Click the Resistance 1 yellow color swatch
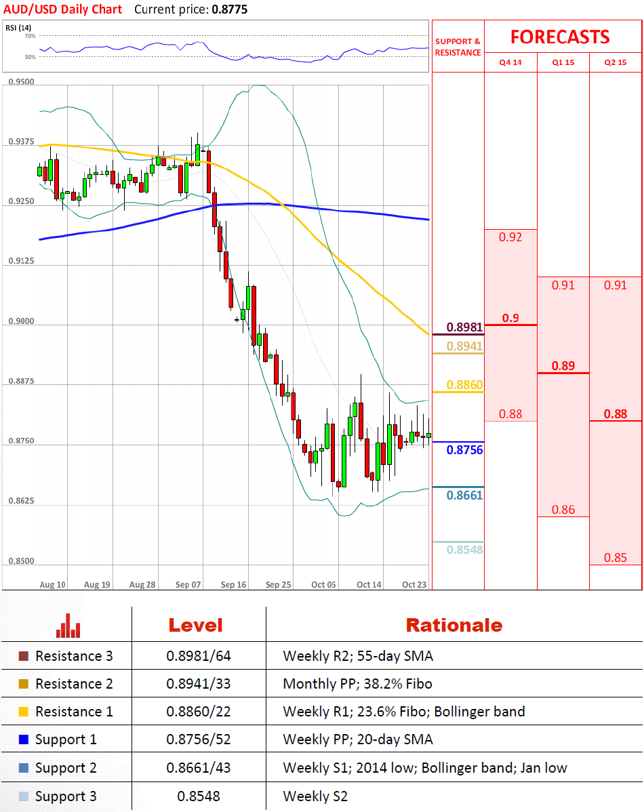Screen dimensions: 644x812 23,712
